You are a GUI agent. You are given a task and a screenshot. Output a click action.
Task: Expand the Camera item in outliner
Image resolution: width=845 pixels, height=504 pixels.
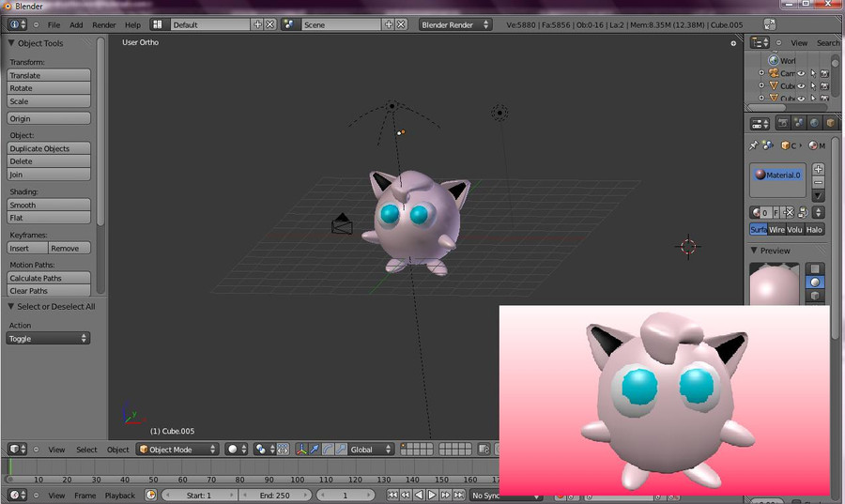(761, 73)
